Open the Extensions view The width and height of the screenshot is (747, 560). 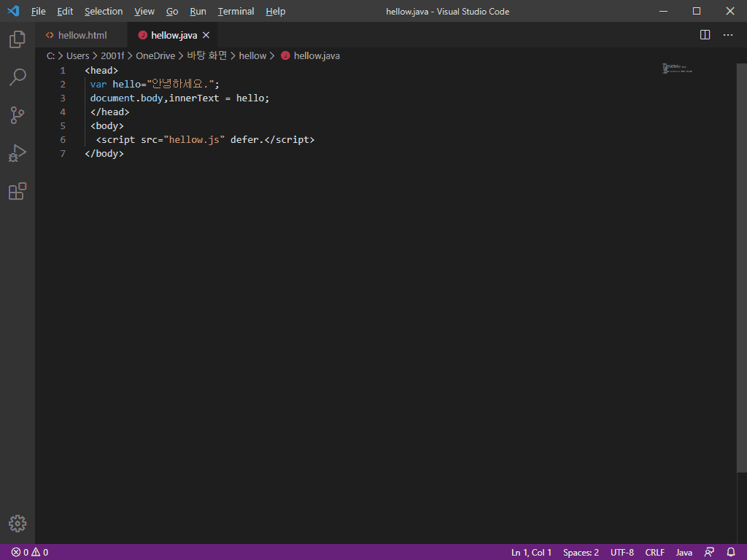coord(18,191)
